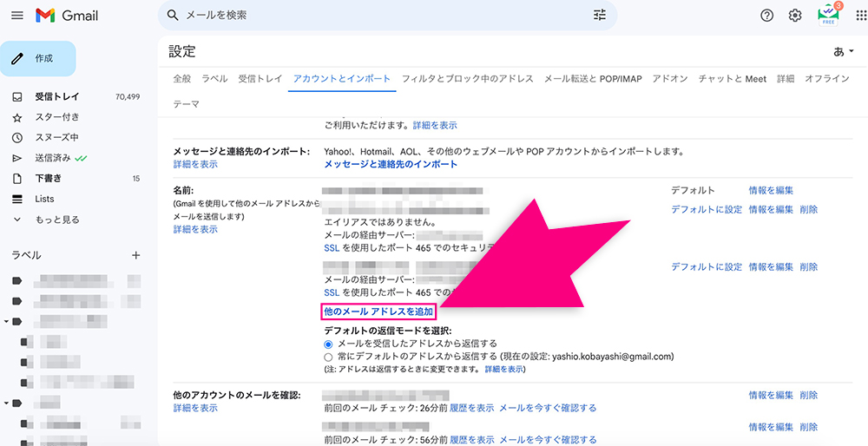The width and height of the screenshot is (868, 446).
Task: Focus the メールを検索 search field
Action: pos(385,16)
